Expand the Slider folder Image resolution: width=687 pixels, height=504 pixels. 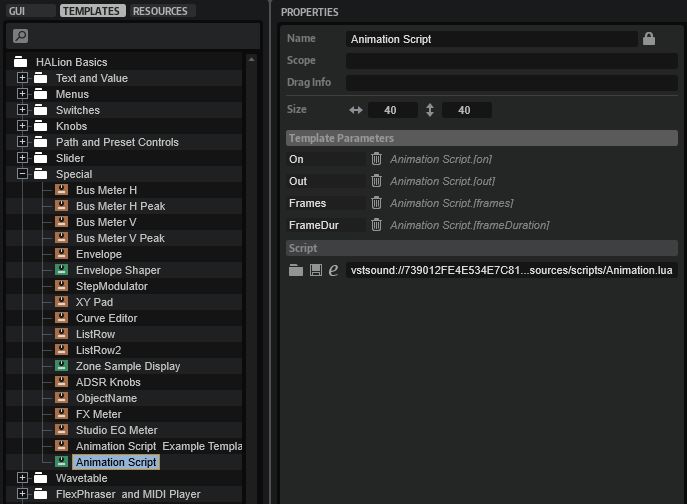(22, 158)
